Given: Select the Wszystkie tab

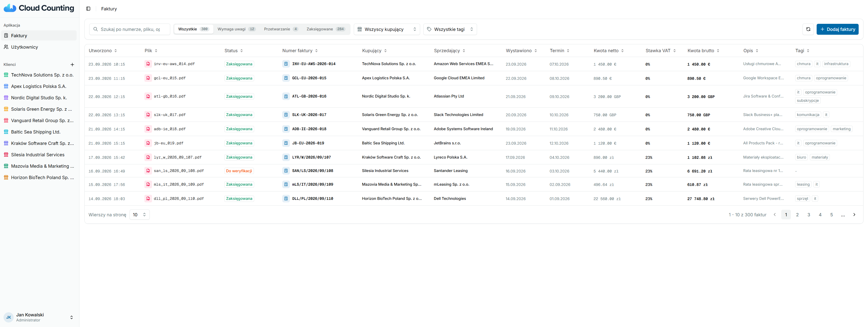Looking at the screenshot, I should 193,29.
